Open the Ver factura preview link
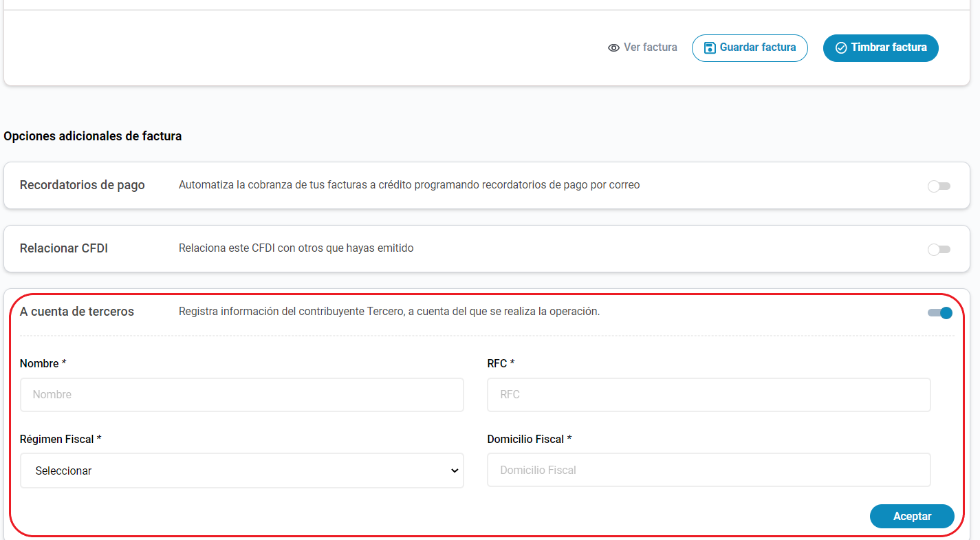 [642, 47]
